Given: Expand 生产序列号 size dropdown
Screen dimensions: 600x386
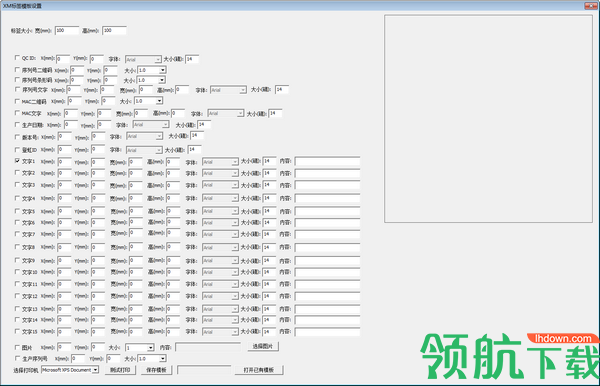Looking at the screenshot, I should [x=163, y=358].
